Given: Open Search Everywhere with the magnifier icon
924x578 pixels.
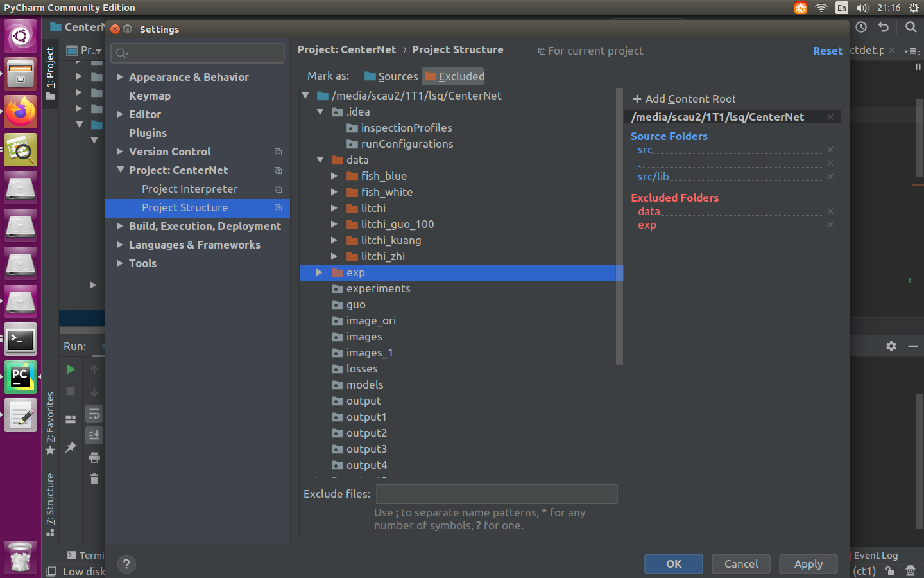Looking at the screenshot, I should pos(911,27).
